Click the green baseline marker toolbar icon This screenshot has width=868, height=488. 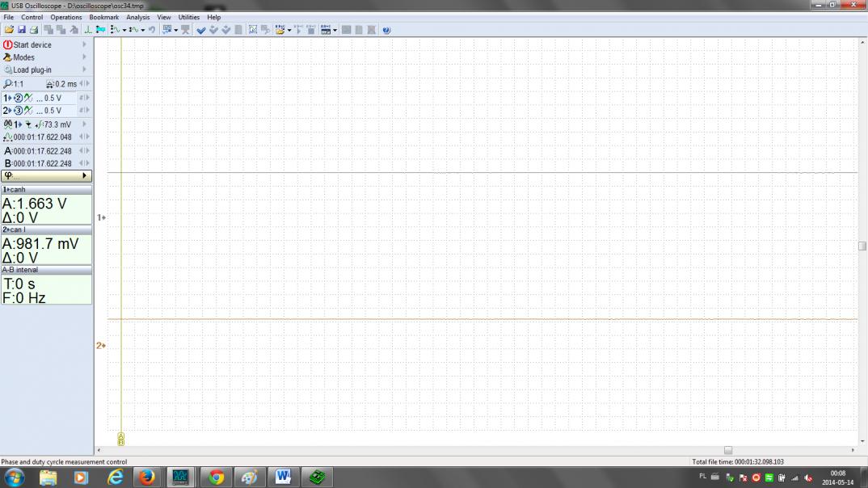(88, 30)
